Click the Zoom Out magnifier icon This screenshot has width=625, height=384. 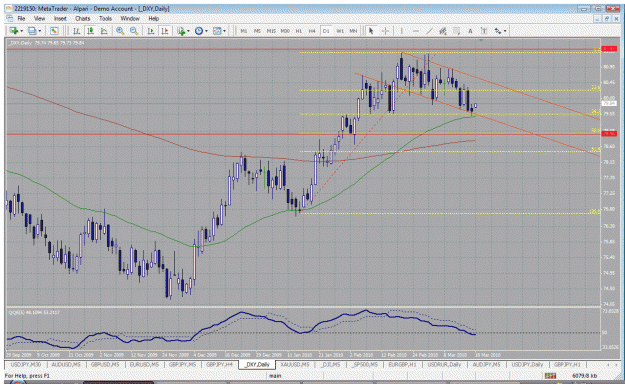point(134,31)
